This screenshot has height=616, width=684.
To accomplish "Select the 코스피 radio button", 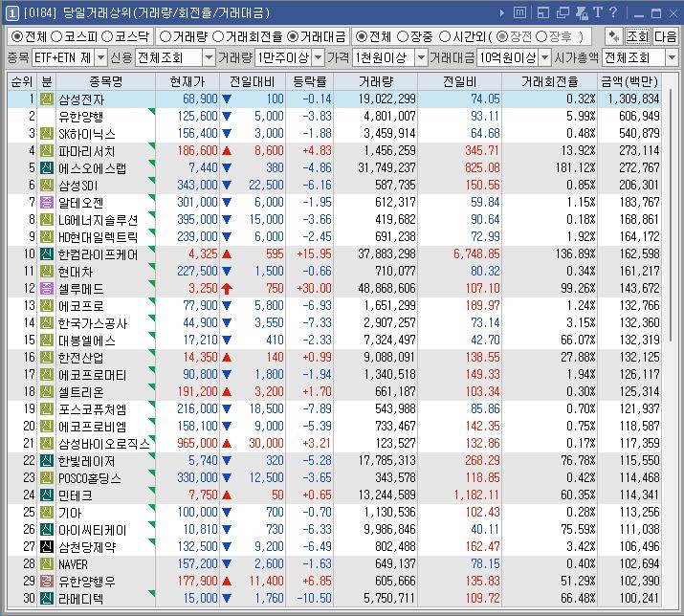I will tap(56, 36).
